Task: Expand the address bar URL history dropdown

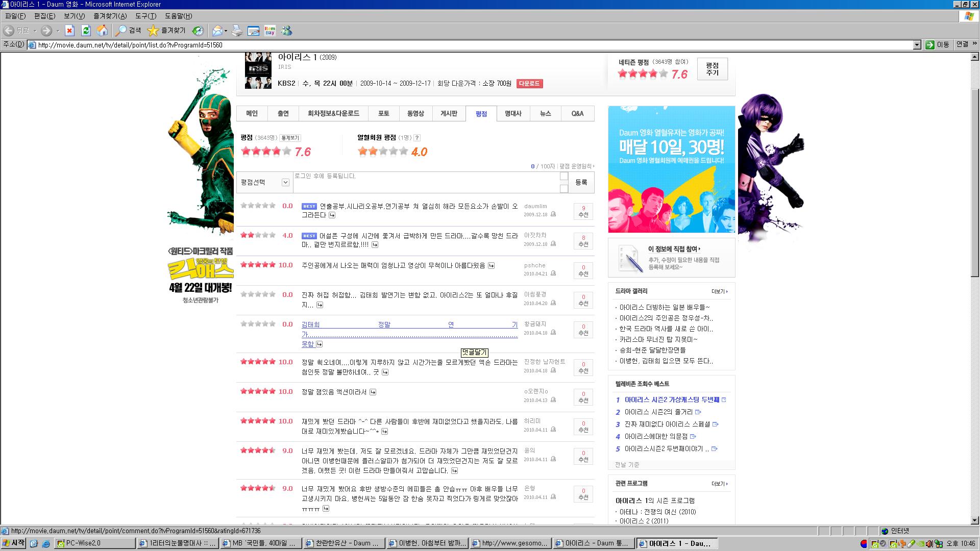Action: pos(917,45)
